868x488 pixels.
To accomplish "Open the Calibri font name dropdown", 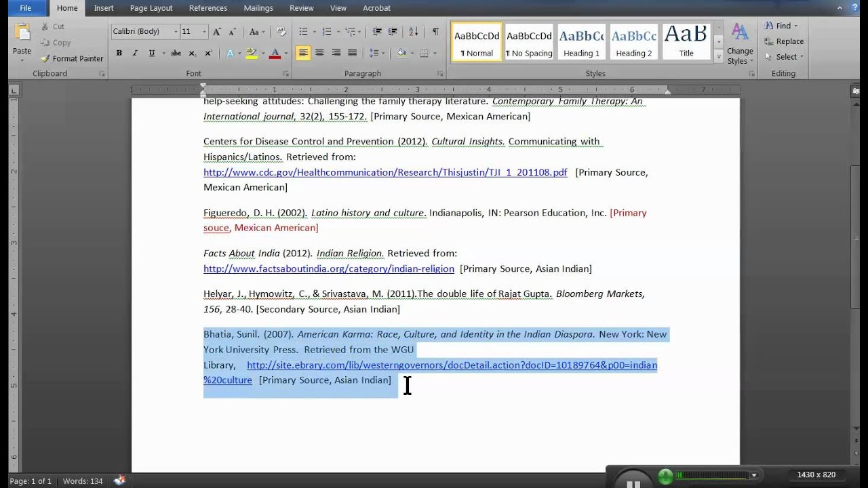I will (176, 32).
